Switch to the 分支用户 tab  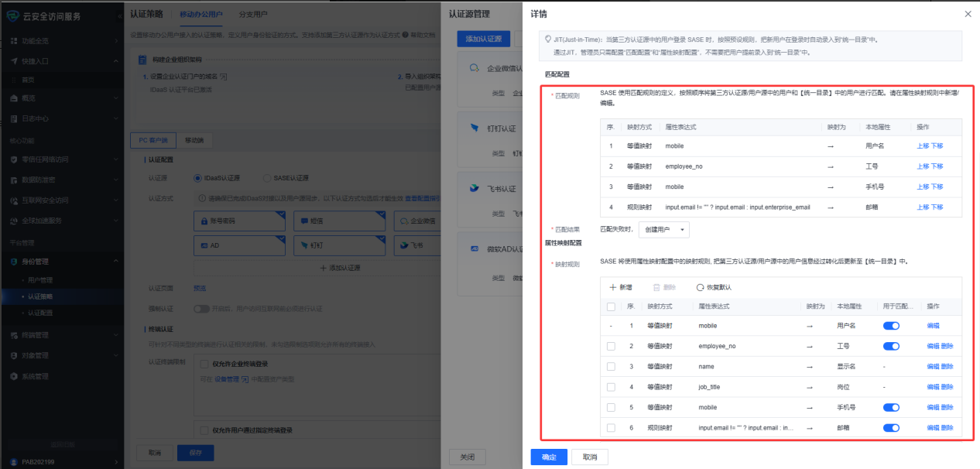[x=254, y=14]
